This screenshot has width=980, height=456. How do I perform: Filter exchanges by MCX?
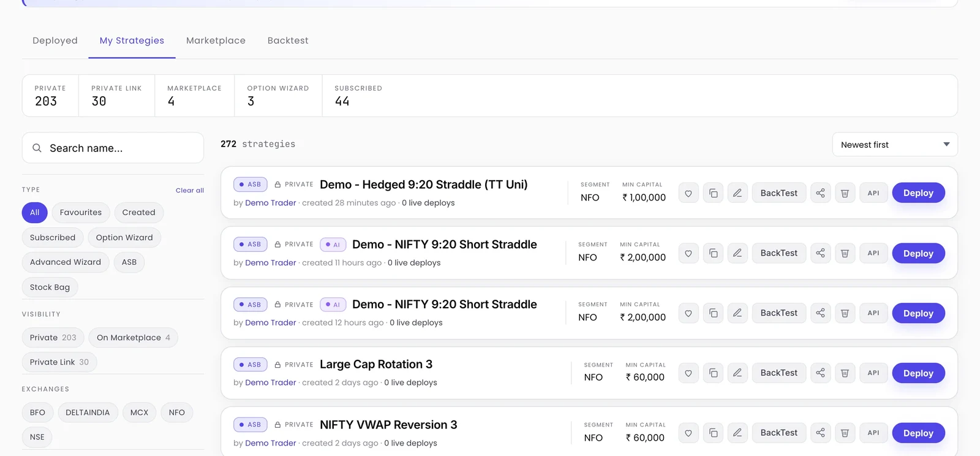click(139, 412)
